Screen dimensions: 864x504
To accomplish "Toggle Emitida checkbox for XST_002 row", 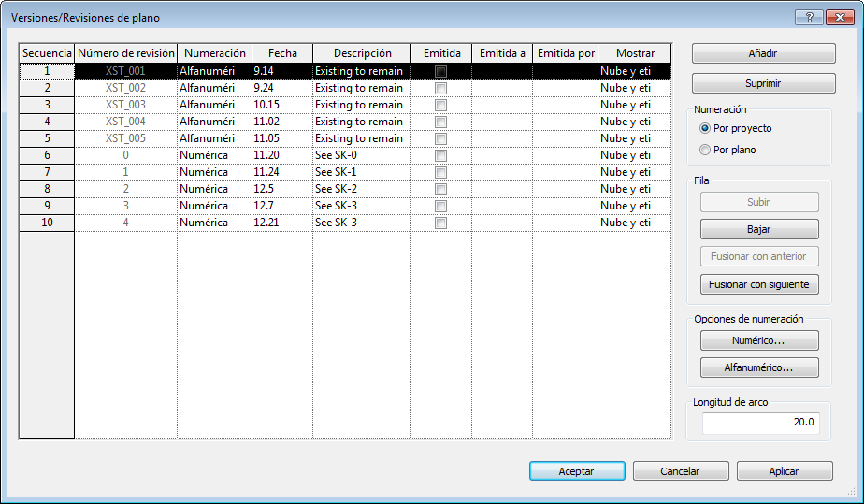I will point(440,88).
